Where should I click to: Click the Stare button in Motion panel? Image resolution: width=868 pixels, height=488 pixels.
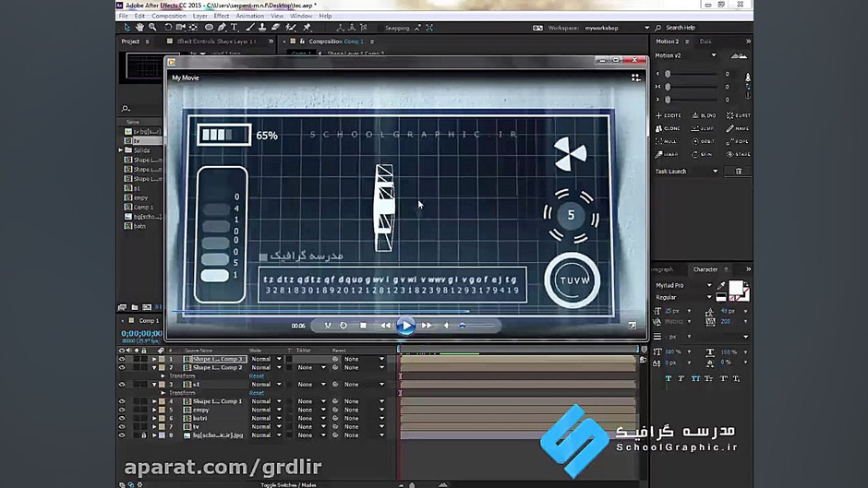tap(739, 154)
